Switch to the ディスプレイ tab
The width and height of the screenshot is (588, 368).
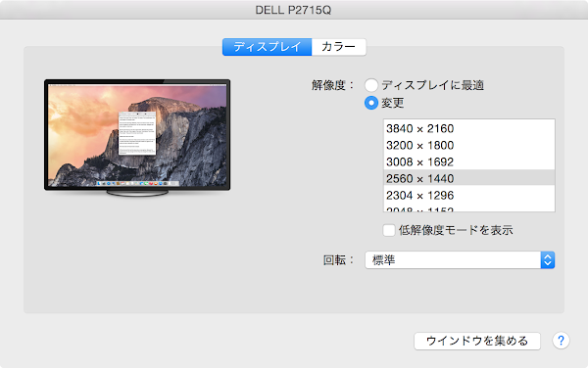coord(267,47)
